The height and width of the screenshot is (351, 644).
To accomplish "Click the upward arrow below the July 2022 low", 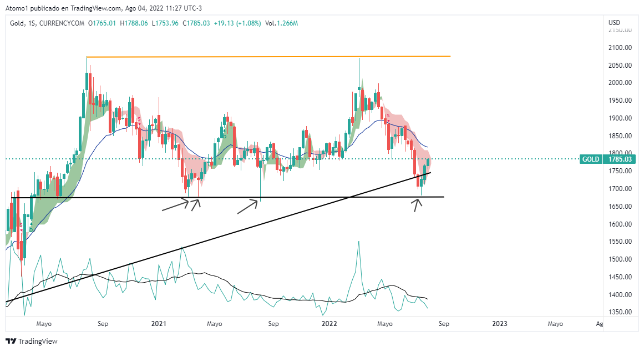I will 418,204.
